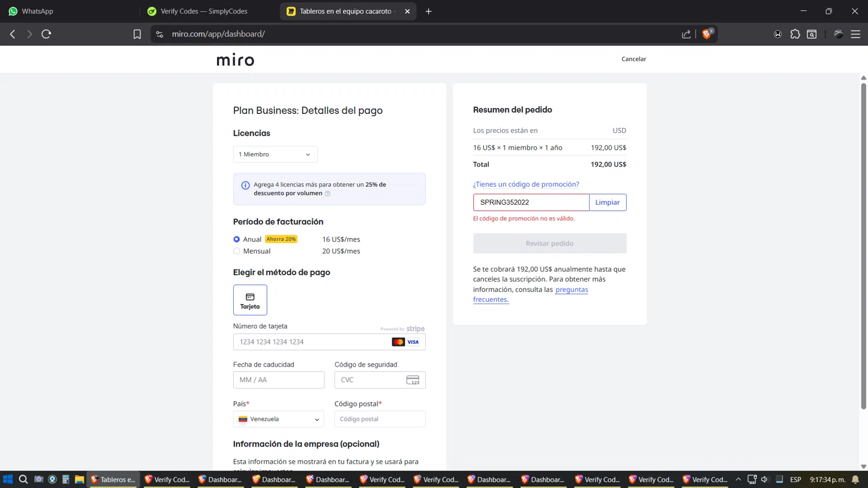Click the Ahorra 20% badge
The height and width of the screenshot is (488, 868).
[281, 239]
